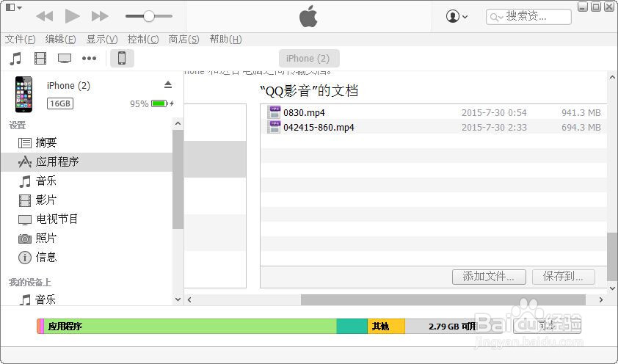Open the 文件(F) menu

tap(20, 40)
